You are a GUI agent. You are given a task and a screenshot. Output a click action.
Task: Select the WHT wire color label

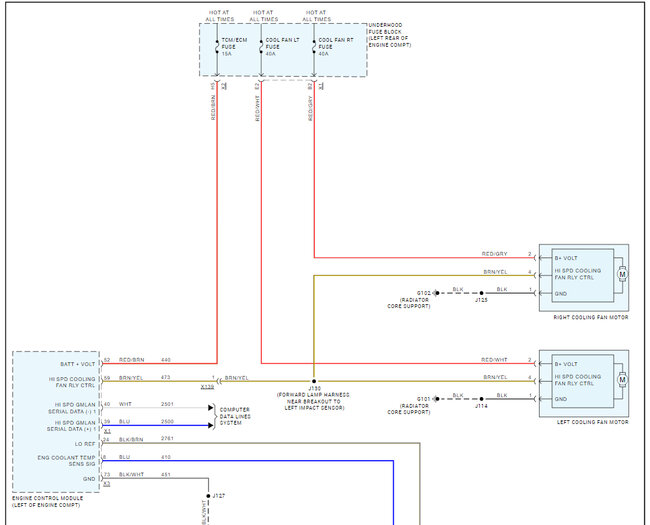(x=125, y=404)
